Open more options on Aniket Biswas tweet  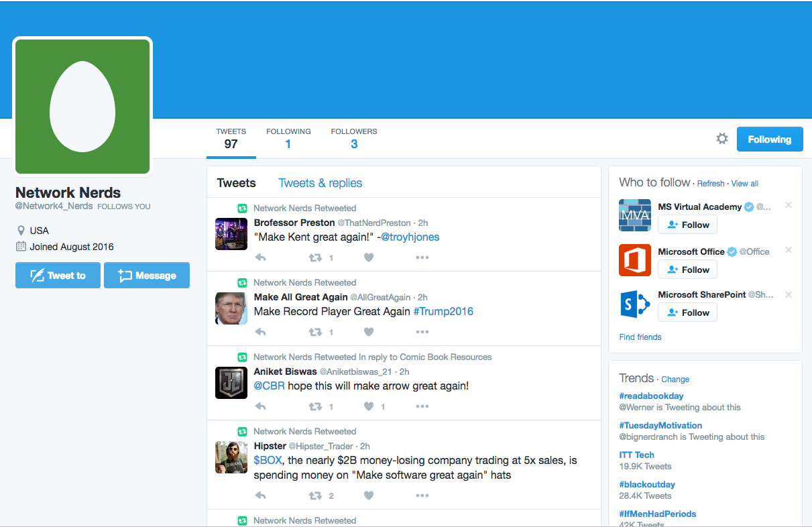point(422,406)
